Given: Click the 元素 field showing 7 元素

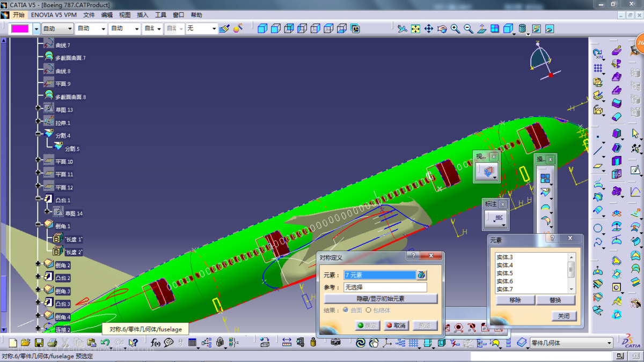Looking at the screenshot, I should click(380, 275).
